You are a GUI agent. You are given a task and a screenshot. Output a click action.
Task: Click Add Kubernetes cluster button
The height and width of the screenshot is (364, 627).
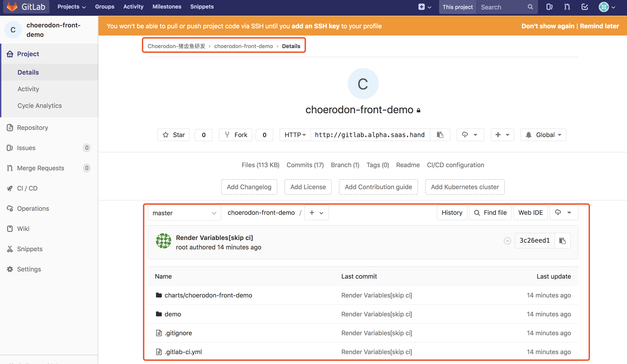pos(465,186)
